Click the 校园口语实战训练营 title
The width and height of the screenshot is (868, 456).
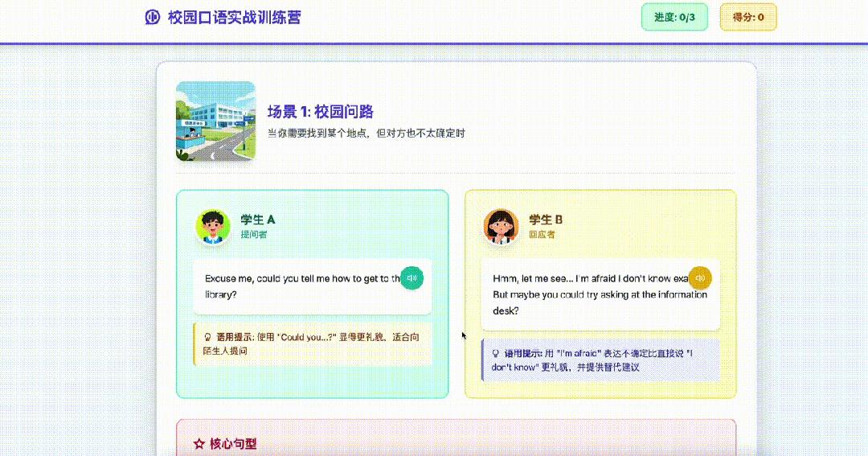(234, 17)
